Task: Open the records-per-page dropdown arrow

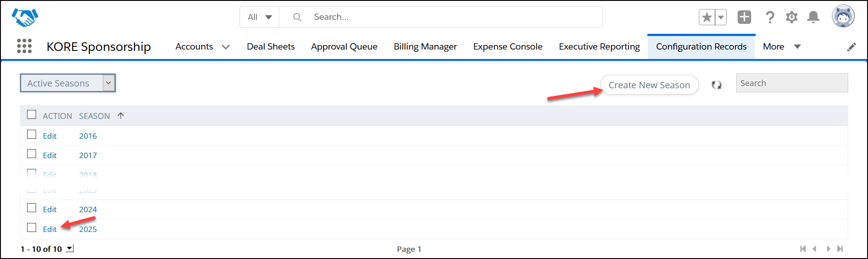Action: pyautogui.click(x=69, y=248)
